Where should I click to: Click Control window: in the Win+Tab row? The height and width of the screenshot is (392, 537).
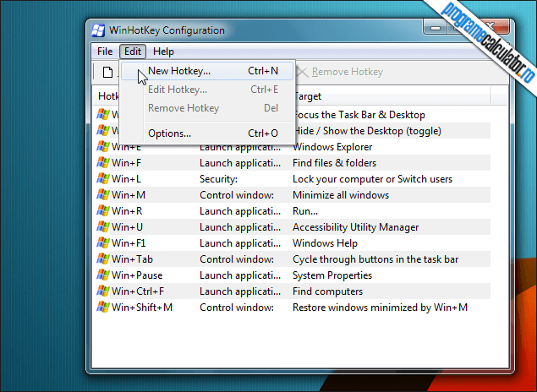pos(237,259)
